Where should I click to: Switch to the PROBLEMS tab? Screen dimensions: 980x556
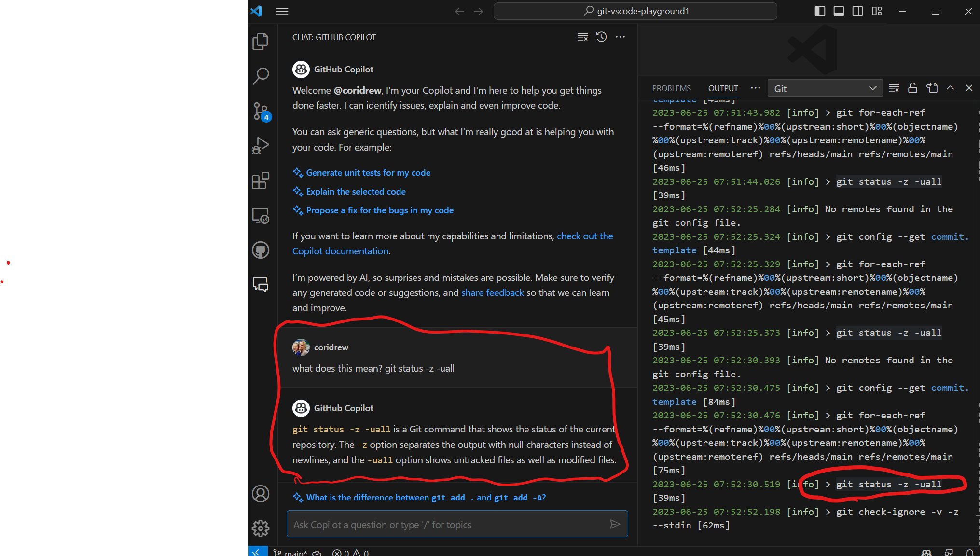coord(671,88)
